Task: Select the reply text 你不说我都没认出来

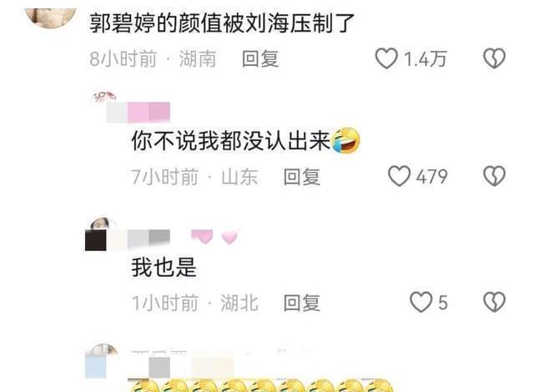Action: [231, 140]
